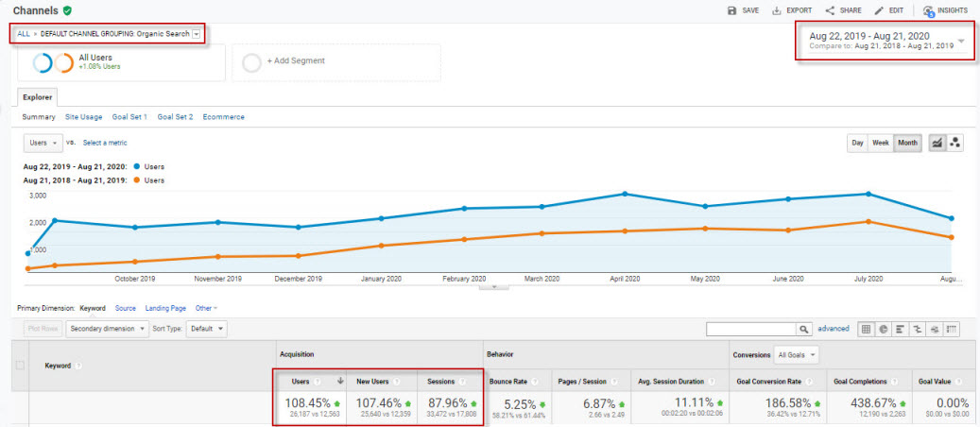The height and width of the screenshot is (427, 980).
Task: Click the table search magnifier button
Action: [x=803, y=329]
